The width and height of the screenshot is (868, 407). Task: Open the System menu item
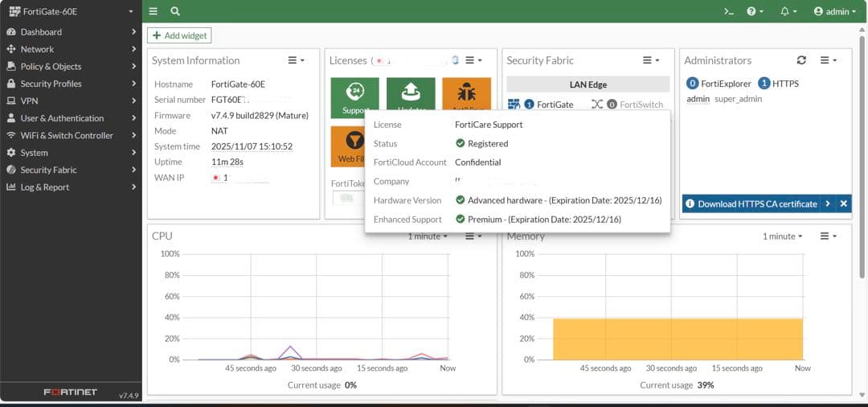click(71, 152)
